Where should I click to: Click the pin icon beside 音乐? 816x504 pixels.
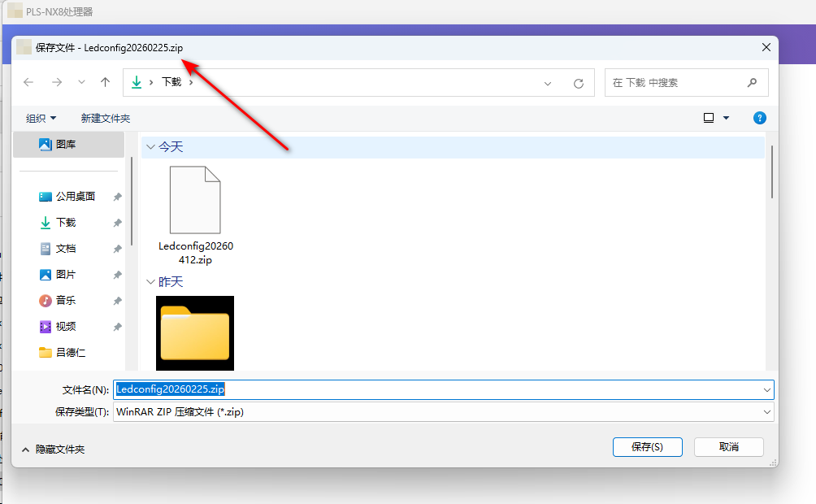pos(118,301)
